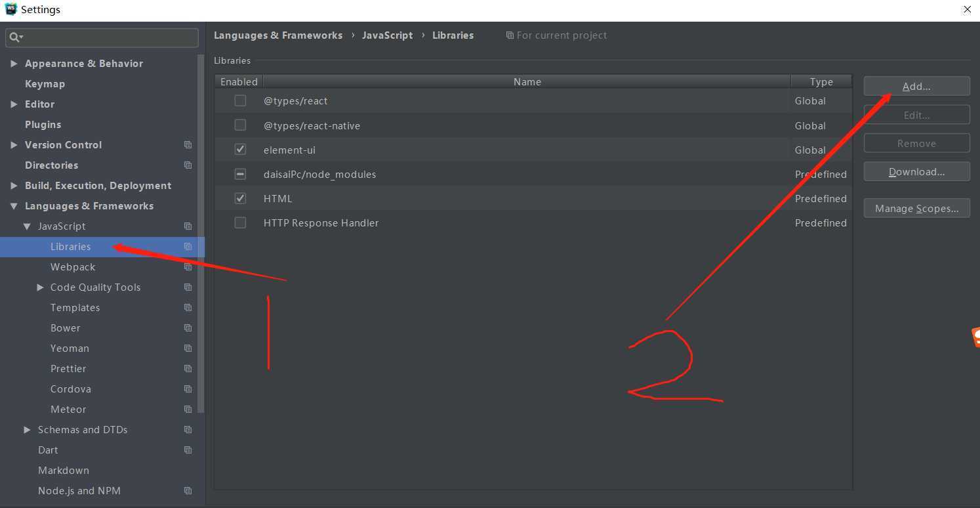The image size is (980, 508).
Task: Click the Download... button
Action: (x=916, y=172)
